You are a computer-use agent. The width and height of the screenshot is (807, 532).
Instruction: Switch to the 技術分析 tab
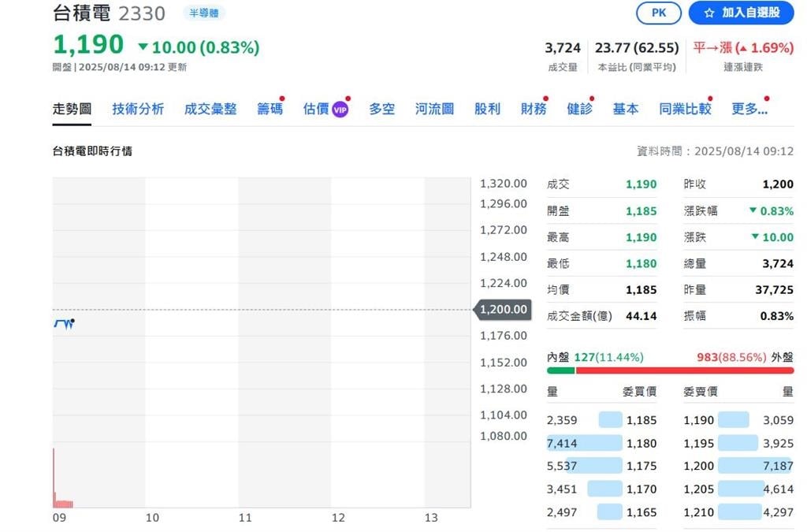(x=137, y=110)
